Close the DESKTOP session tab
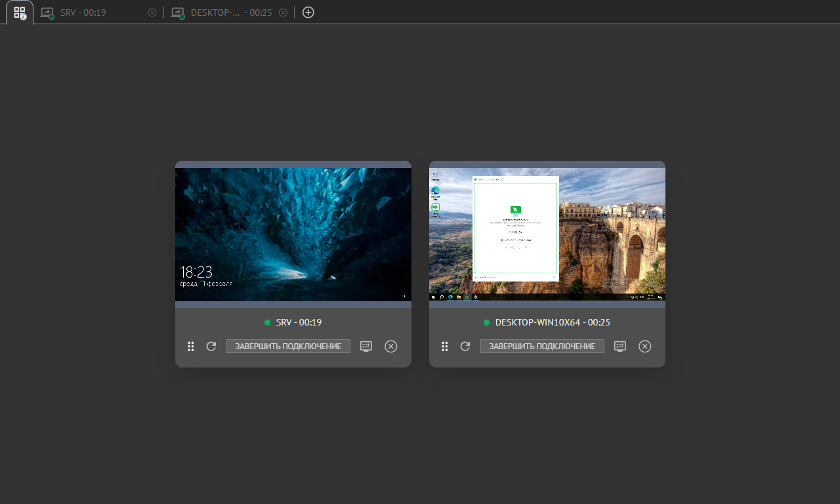840x504 pixels. (x=283, y=12)
